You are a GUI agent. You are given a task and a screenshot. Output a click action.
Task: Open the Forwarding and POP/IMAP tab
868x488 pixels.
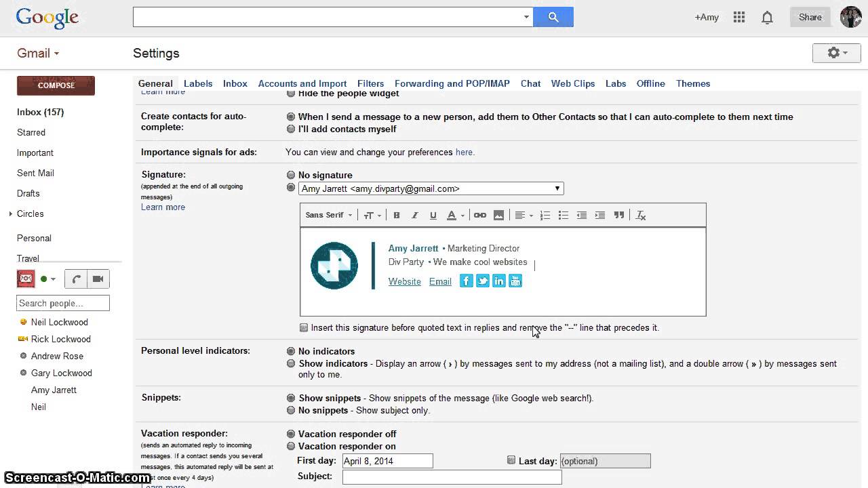point(452,83)
